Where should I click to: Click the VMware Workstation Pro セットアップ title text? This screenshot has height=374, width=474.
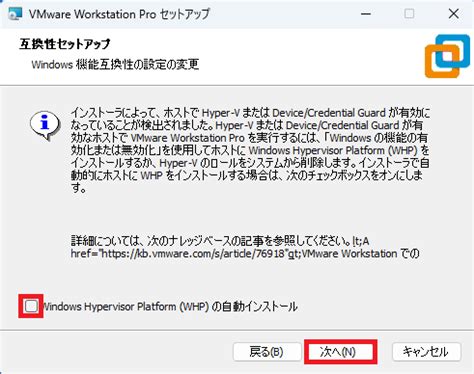119,14
